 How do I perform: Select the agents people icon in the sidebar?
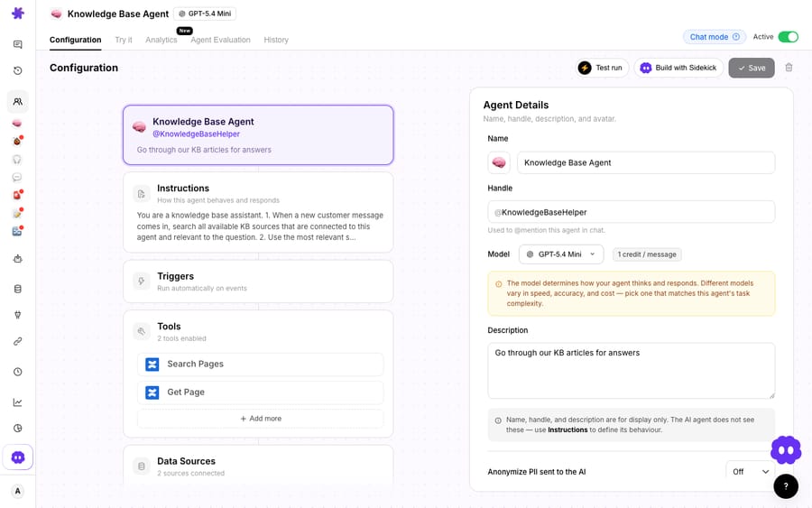pyautogui.click(x=18, y=101)
